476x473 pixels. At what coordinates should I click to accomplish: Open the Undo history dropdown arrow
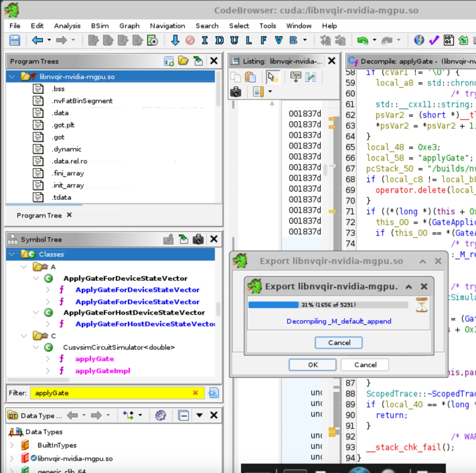click(374, 40)
